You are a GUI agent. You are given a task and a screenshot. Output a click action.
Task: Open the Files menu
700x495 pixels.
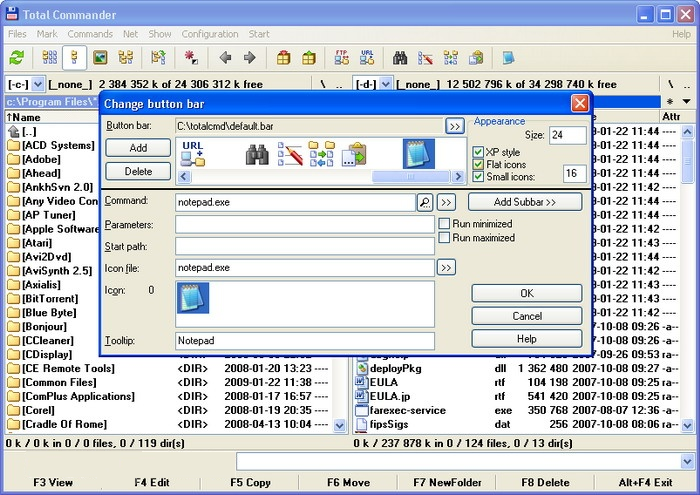tap(17, 34)
